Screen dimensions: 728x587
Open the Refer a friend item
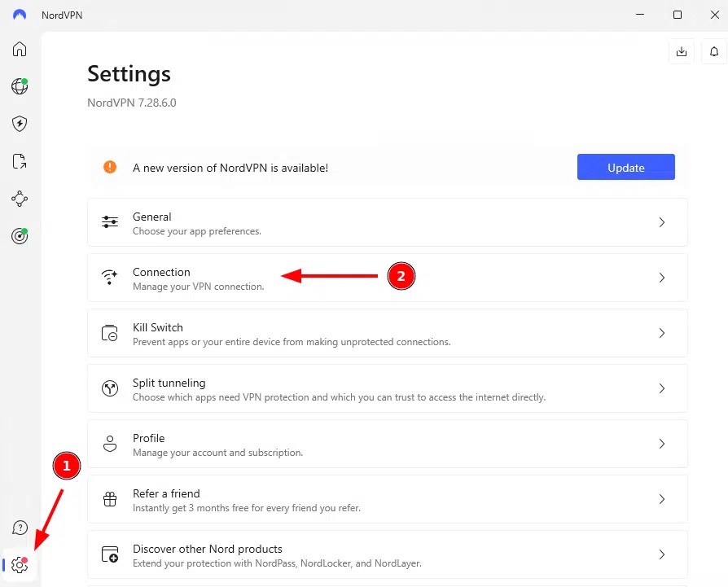(387, 499)
